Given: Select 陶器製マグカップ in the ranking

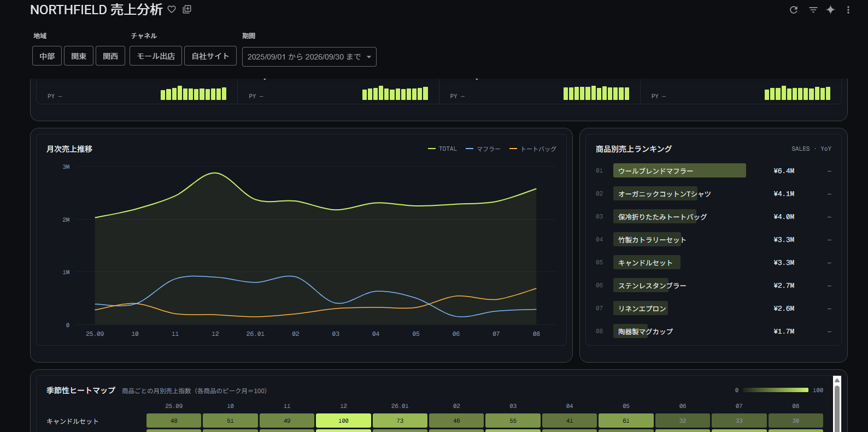Looking at the screenshot, I should (645, 332).
